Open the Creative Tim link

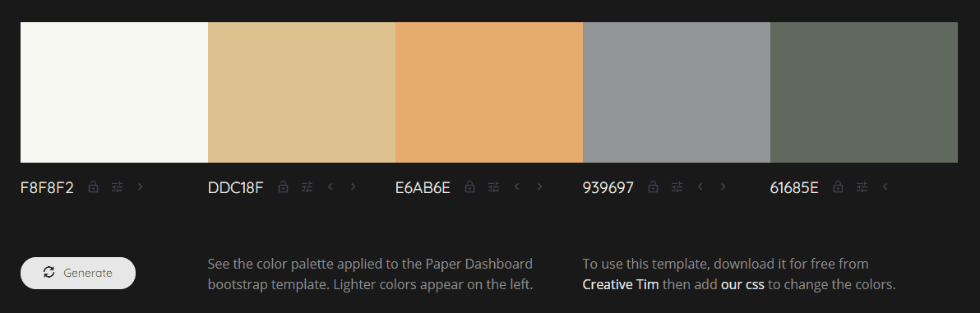click(x=621, y=284)
